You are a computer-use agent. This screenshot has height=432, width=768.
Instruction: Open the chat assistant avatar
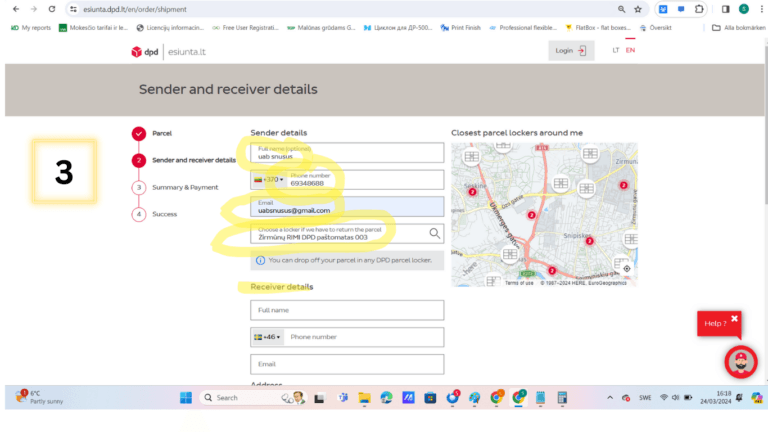point(740,362)
